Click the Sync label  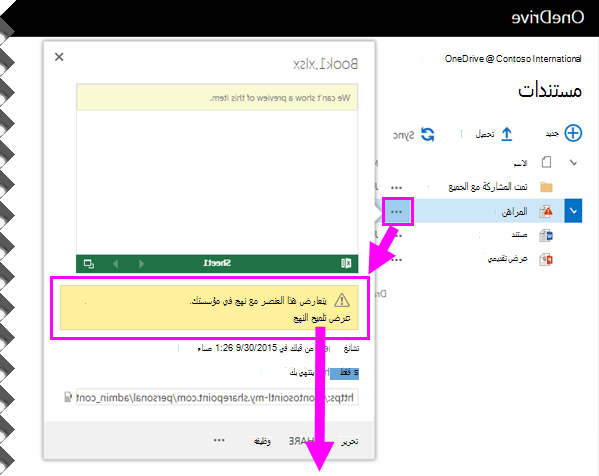coord(404,135)
